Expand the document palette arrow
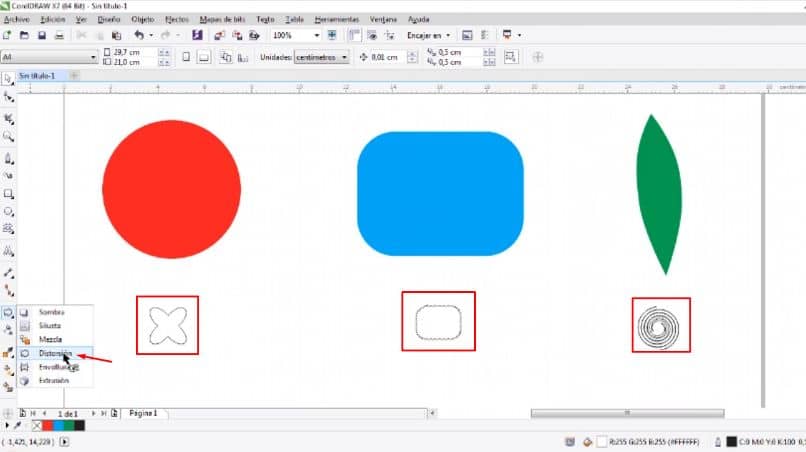This screenshot has height=452, width=806. (7, 425)
